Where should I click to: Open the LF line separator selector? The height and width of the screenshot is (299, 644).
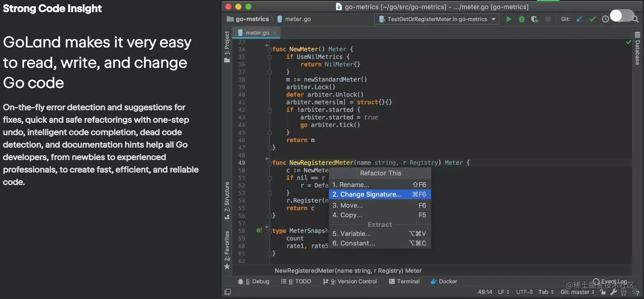tap(504, 292)
